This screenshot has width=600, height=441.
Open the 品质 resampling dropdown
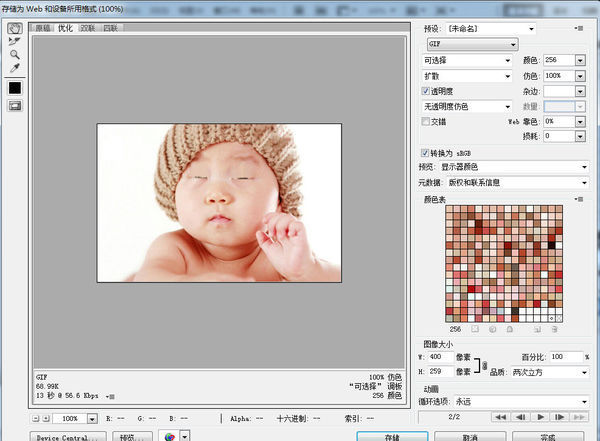[550, 372]
